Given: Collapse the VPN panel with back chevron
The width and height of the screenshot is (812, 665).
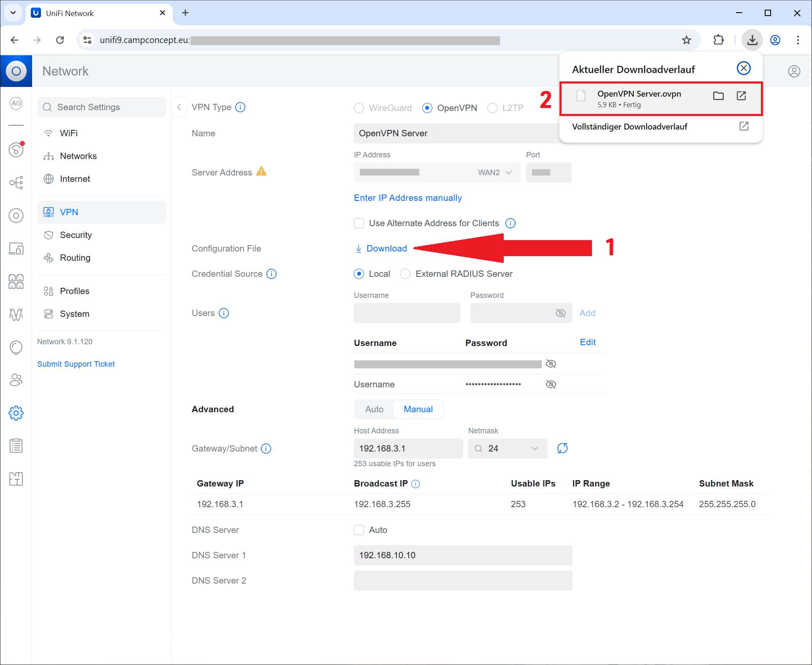Looking at the screenshot, I should click(179, 107).
